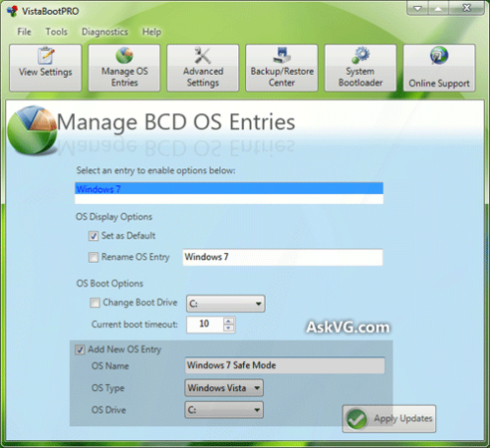Open the Tools menu

pos(57,32)
